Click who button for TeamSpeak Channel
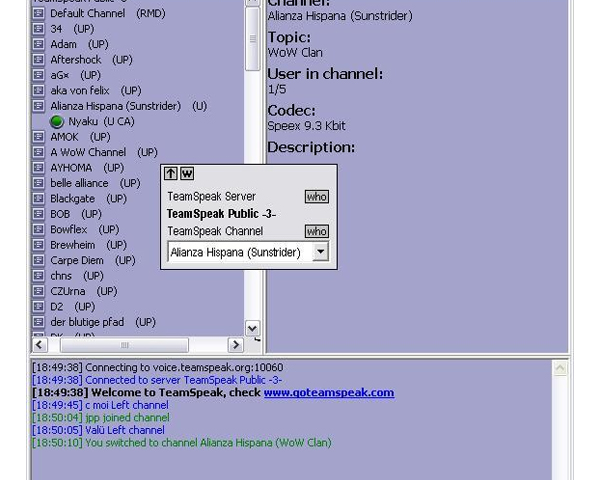Image resolution: width=600 pixels, height=480 pixels. pyautogui.click(x=317, y=231)
